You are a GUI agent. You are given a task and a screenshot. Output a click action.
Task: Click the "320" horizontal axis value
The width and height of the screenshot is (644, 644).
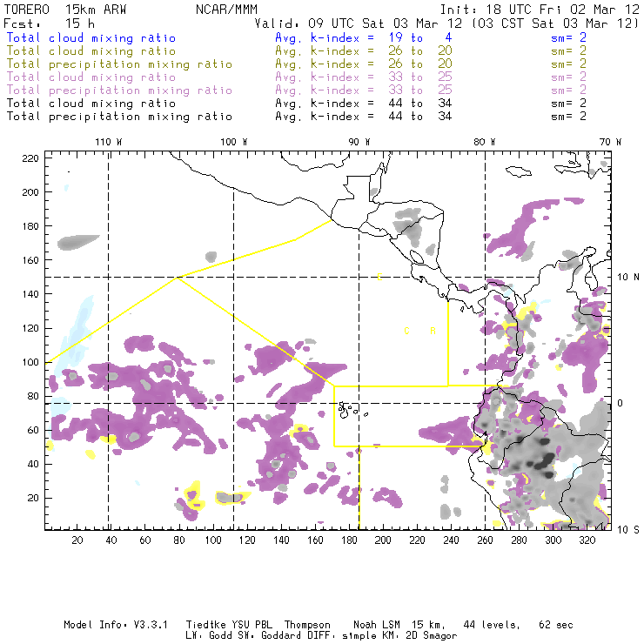(x=587, y=540)
